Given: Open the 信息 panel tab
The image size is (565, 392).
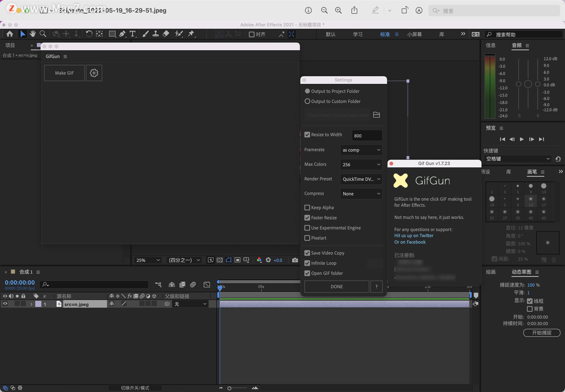Looking at the screenshot, I should [491, 45].
